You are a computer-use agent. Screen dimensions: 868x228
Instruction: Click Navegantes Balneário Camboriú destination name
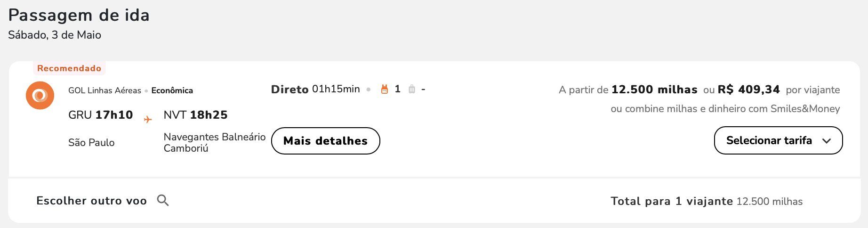(215, 142)
